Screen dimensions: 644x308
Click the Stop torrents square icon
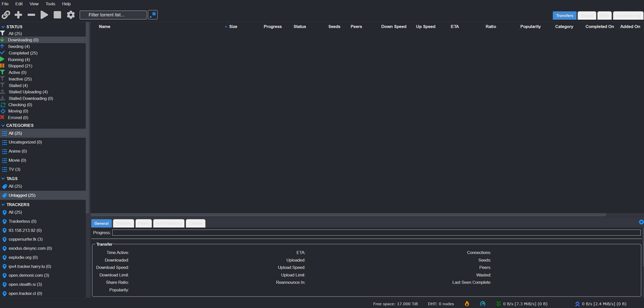click(57, 15)
